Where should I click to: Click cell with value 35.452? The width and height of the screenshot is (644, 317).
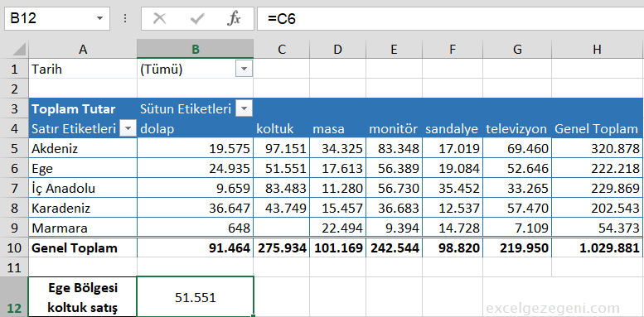point(453,188)
